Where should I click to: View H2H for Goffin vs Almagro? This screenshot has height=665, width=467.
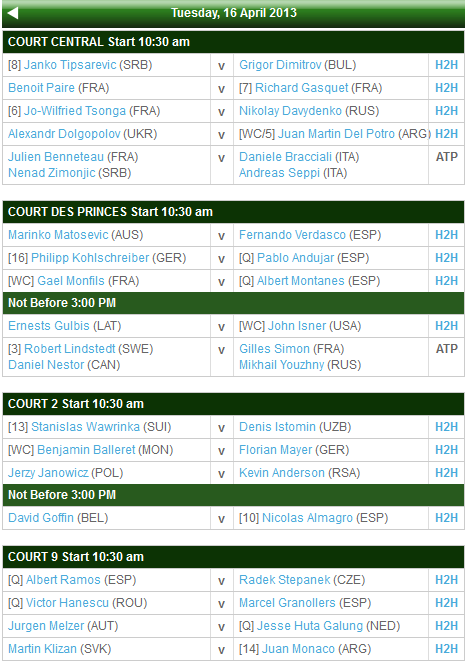pos(447,518)
